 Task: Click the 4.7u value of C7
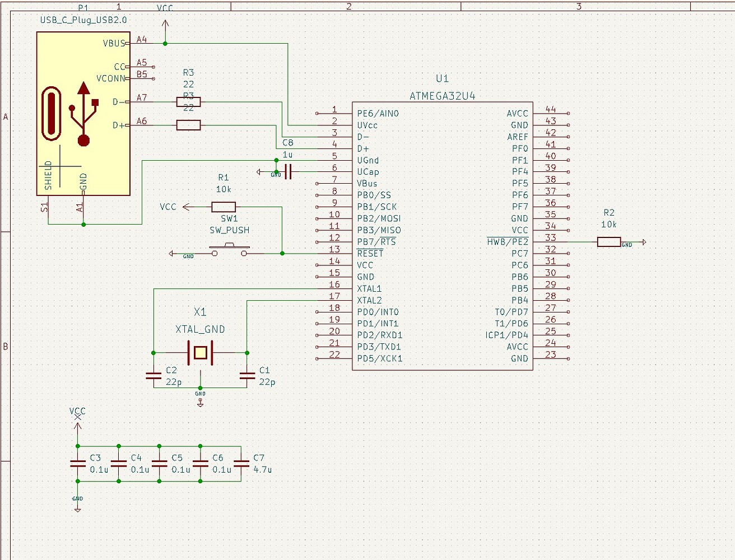coord(263,469)
